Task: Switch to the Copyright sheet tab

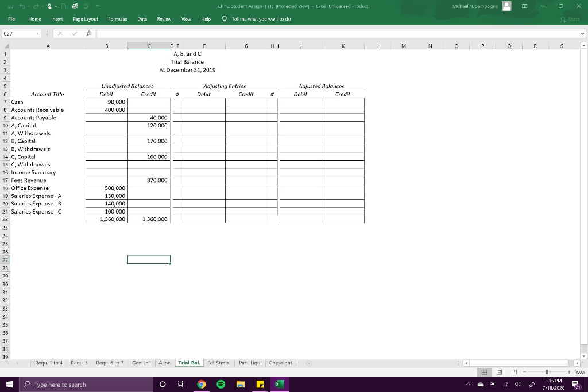Action: click(280, 363)
